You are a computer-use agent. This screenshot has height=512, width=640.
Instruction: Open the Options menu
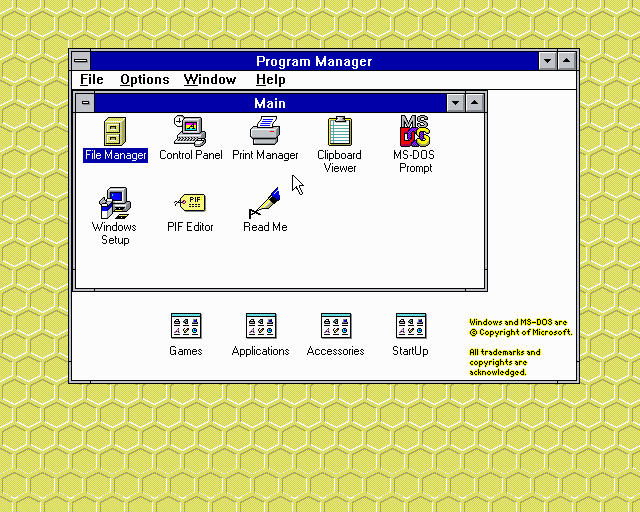pos(145,80)
